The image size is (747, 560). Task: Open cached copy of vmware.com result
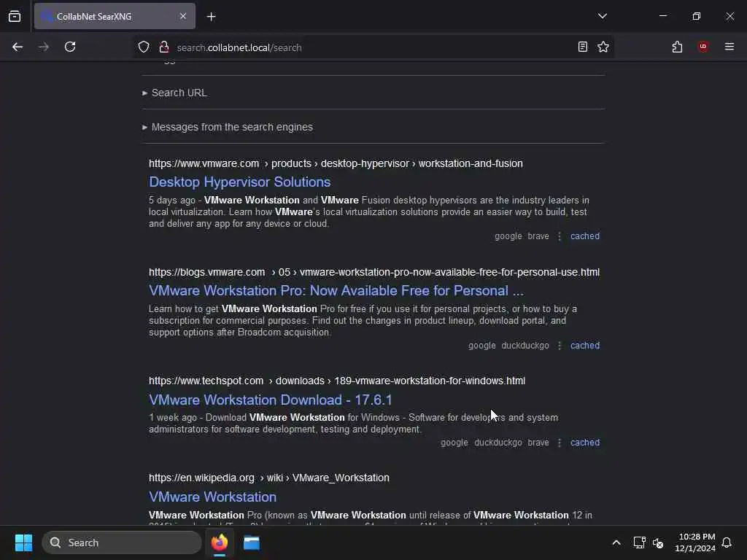pyautogui.click(x=585, y=236)
